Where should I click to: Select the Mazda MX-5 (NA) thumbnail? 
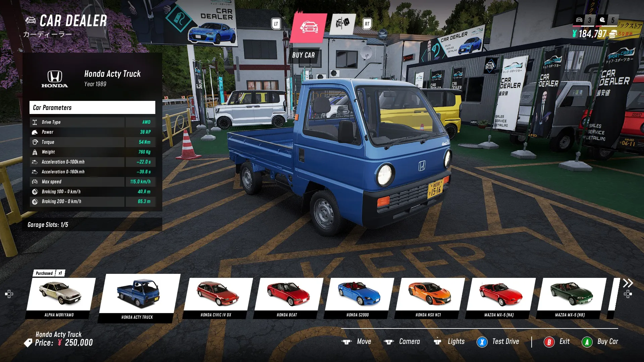[x=500, y=298]
